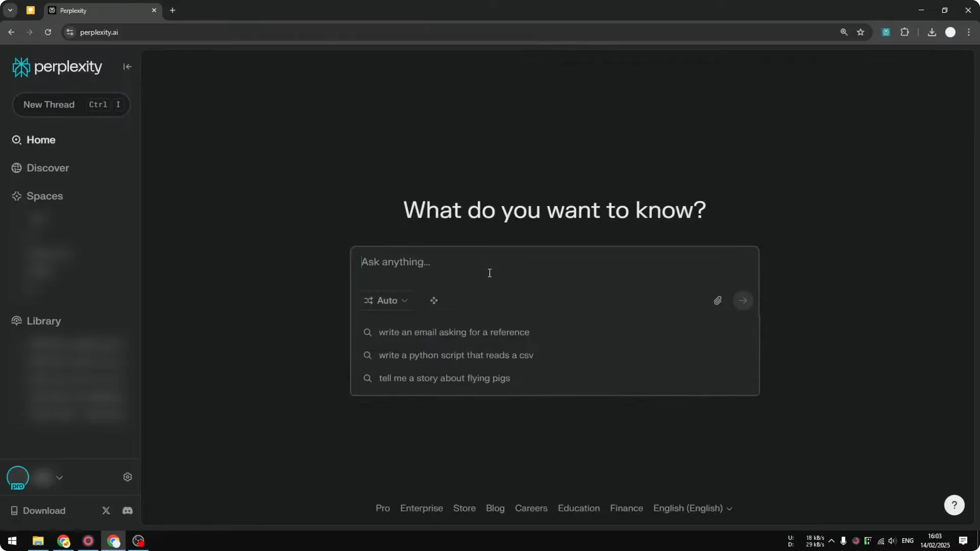This screenshot has width=980, height=551.
Task: Open the English (English) language dropdown
Action: pyautogui.click(x=693, y=508)
